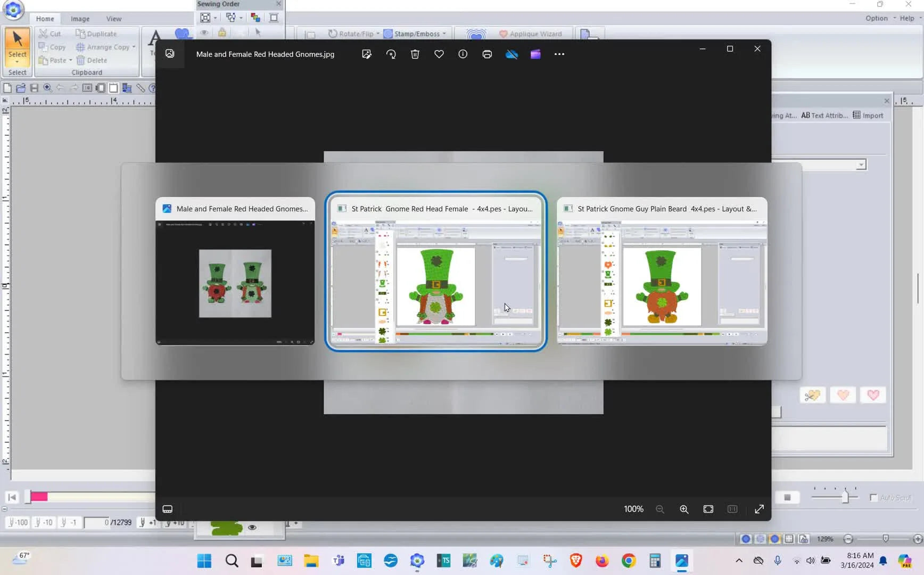
Task: Click Duplicate in the Clipboard group
Action: 96,34
